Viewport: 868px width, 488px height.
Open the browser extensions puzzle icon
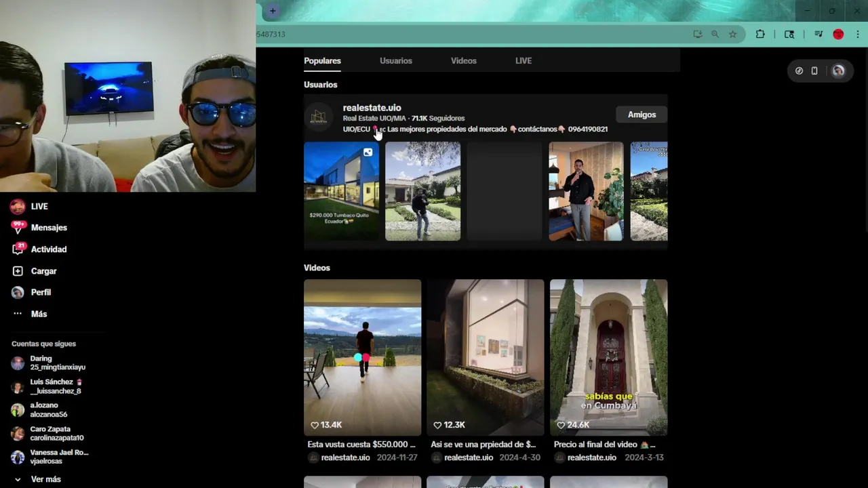[x=760, y=34]
